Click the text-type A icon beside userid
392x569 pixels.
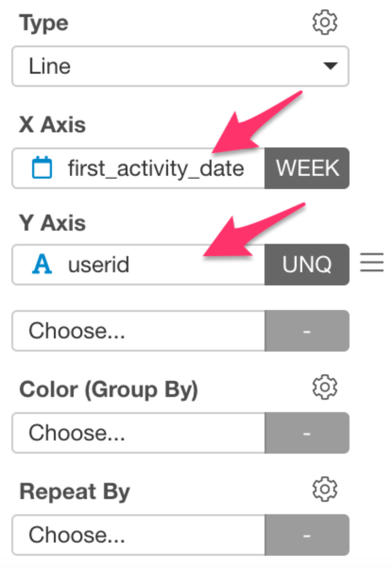42,265
